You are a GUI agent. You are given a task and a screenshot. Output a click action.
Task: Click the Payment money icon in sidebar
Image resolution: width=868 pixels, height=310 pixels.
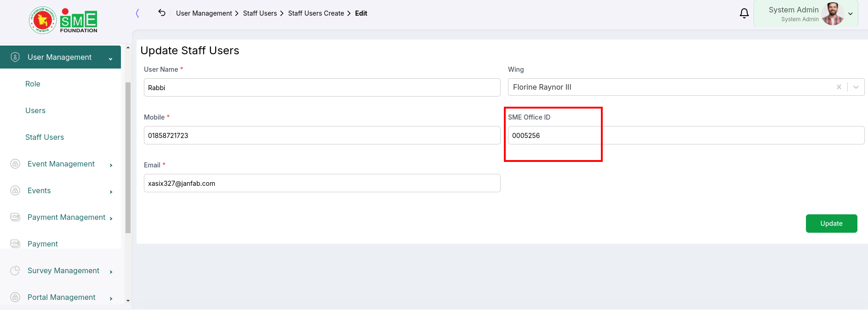coord(15,244)
